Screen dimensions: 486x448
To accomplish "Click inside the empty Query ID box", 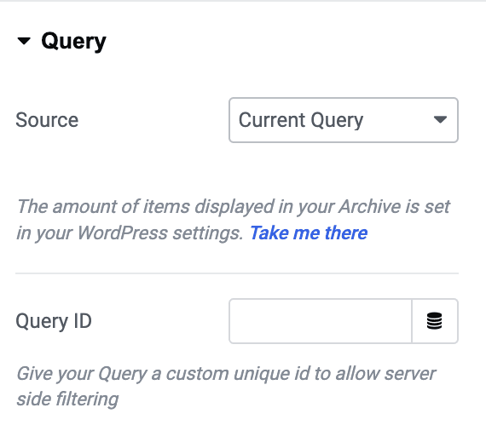I will pyautogui.click(x=321, y=321).
